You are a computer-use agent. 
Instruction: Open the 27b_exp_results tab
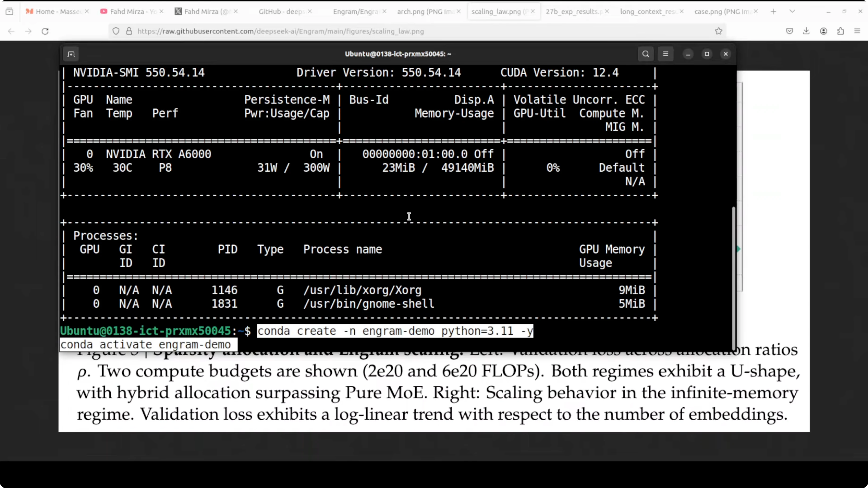click(573, 12)
